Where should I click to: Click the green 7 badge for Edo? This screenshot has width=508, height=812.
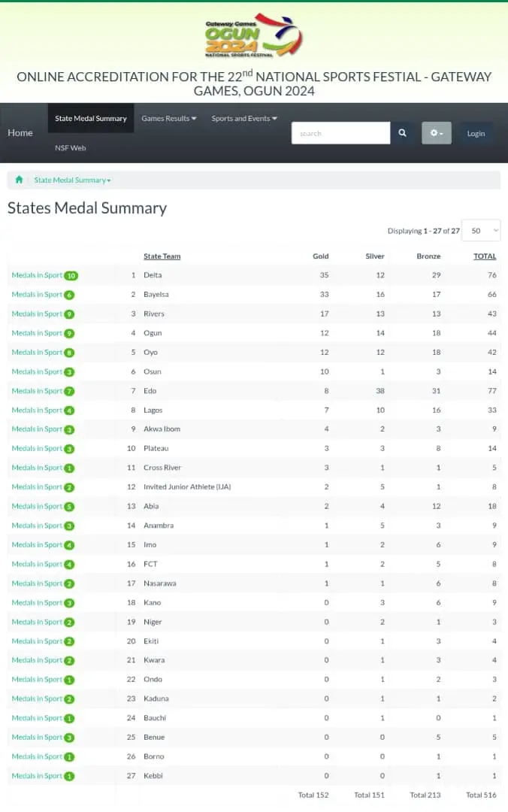click(69, 391)
